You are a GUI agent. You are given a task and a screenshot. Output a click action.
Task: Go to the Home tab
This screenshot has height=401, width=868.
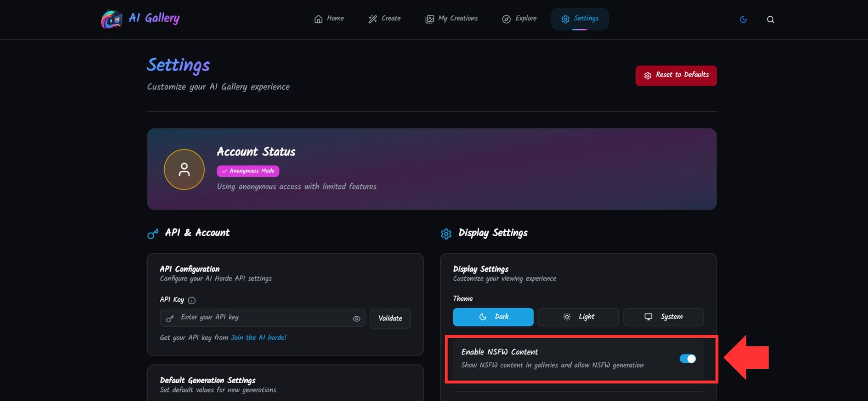tap(329, 19)
